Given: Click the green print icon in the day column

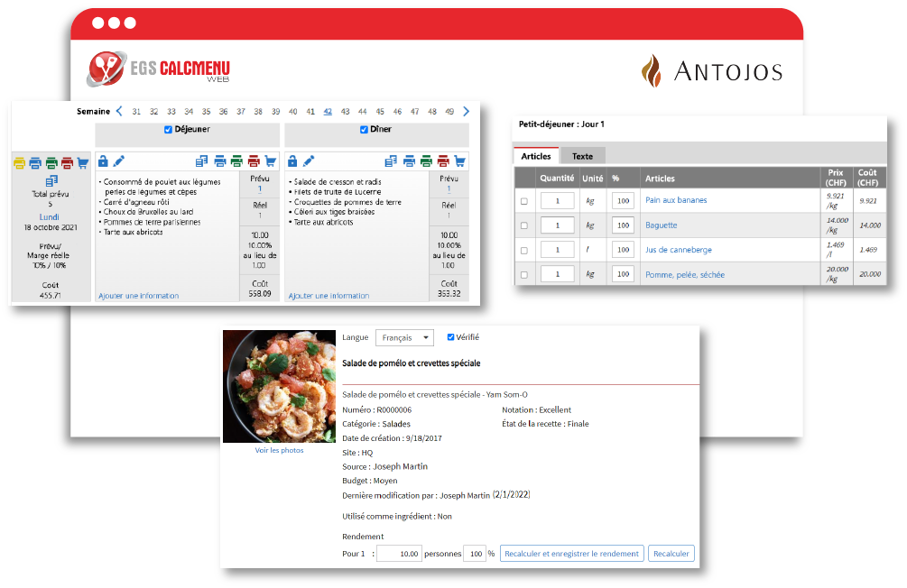Looking at the screenshot, I should 51,163.
